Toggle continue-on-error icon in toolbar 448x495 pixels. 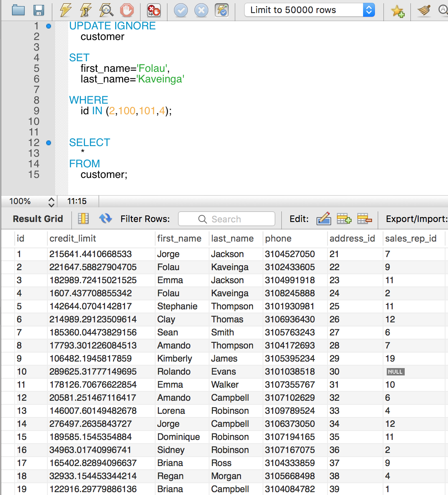point(154,10)
